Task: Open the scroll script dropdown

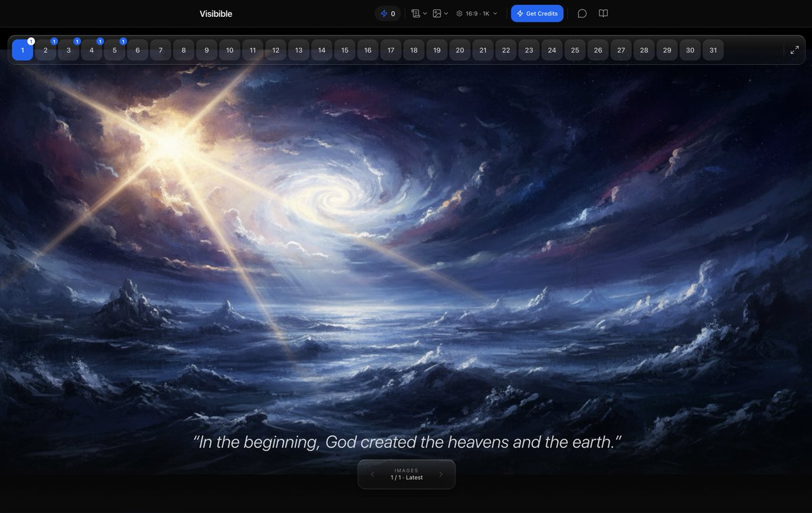Action: (419, 14)
